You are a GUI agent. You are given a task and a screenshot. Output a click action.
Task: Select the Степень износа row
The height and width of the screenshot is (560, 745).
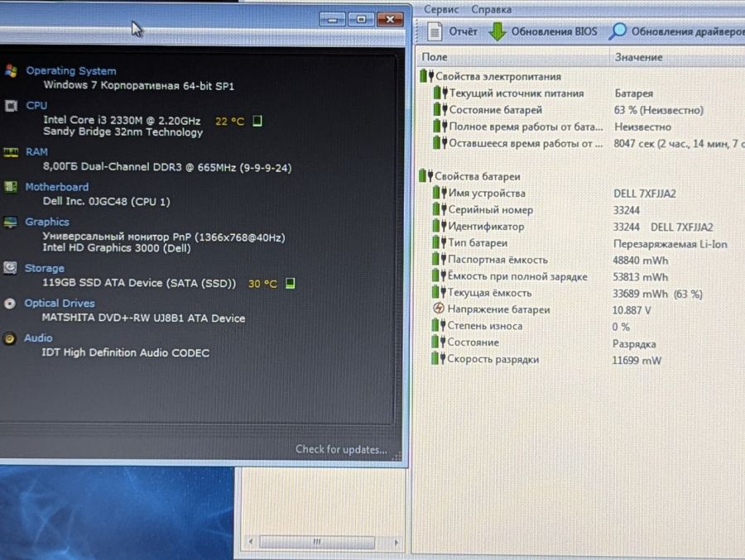coord(589,326)
